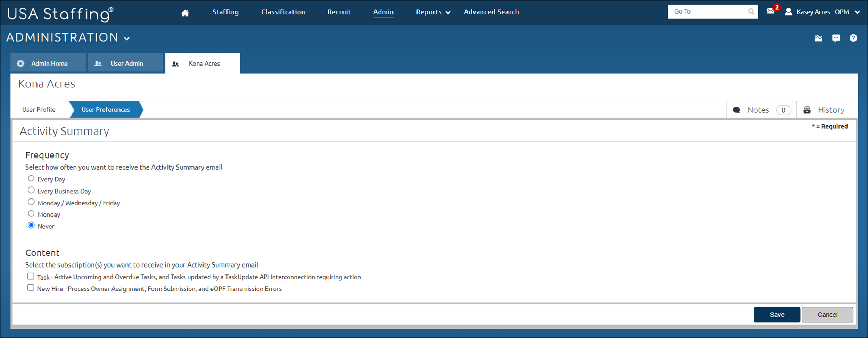The image size is (868, 338).
Task: Click the search magnifier in the Go To field
Action: [x=750, y=11]
